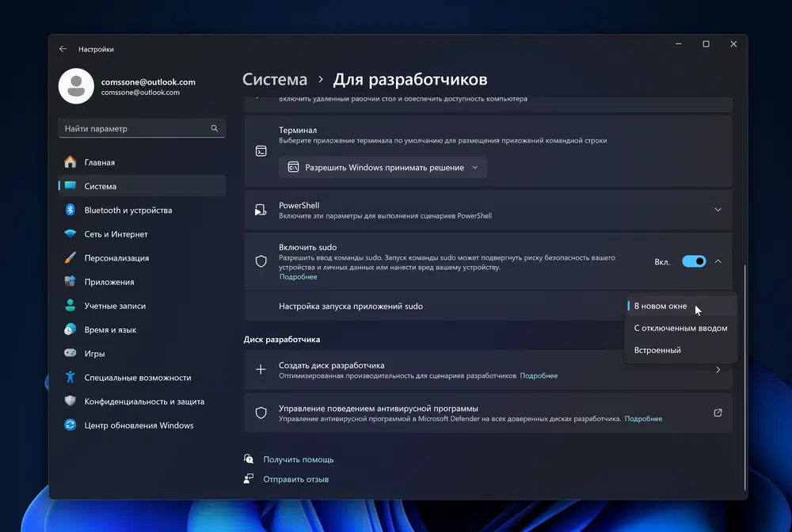
Task: Turn off the Включить sudo toggle
Action: pos(694,261)
